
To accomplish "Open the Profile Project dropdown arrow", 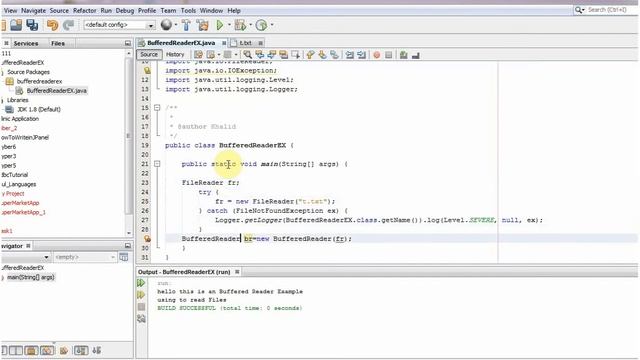I will tap(272, 25).
